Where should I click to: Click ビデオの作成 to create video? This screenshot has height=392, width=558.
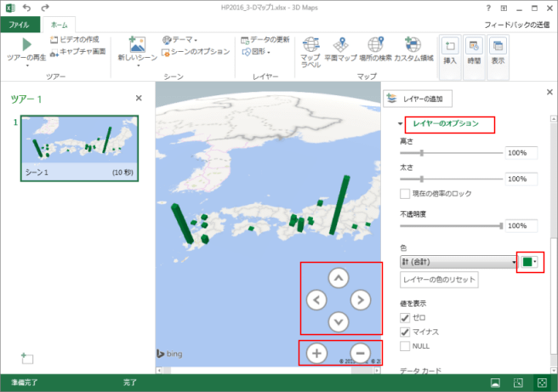(75, 39)
